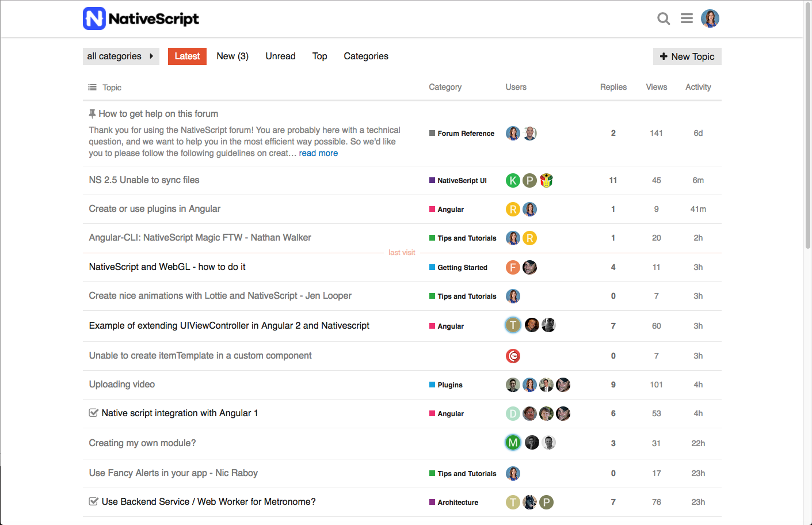The height and width of the screenshot is (525, 812).
Task: Sort by Replies column header
Action: [x=613, y=87]
